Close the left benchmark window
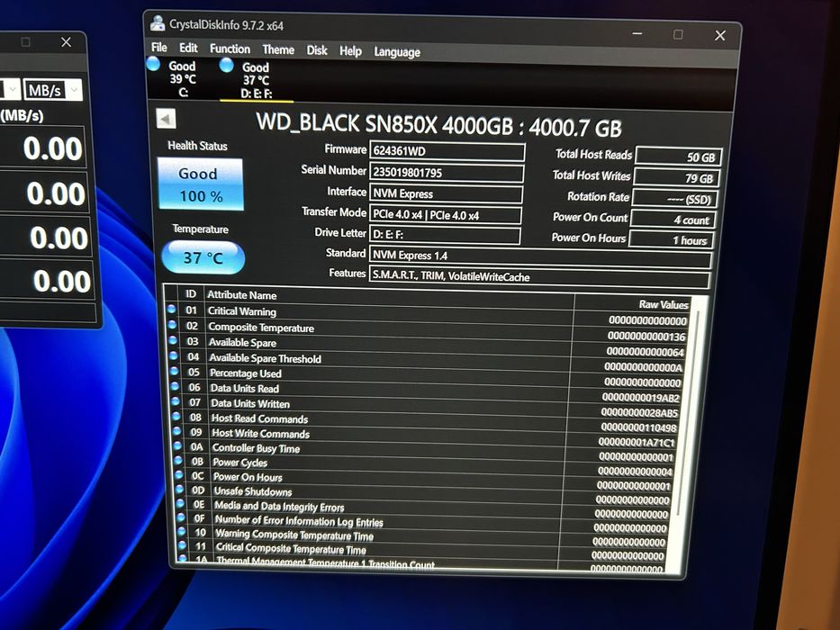840x630 pixels. (x=66, y=41)
